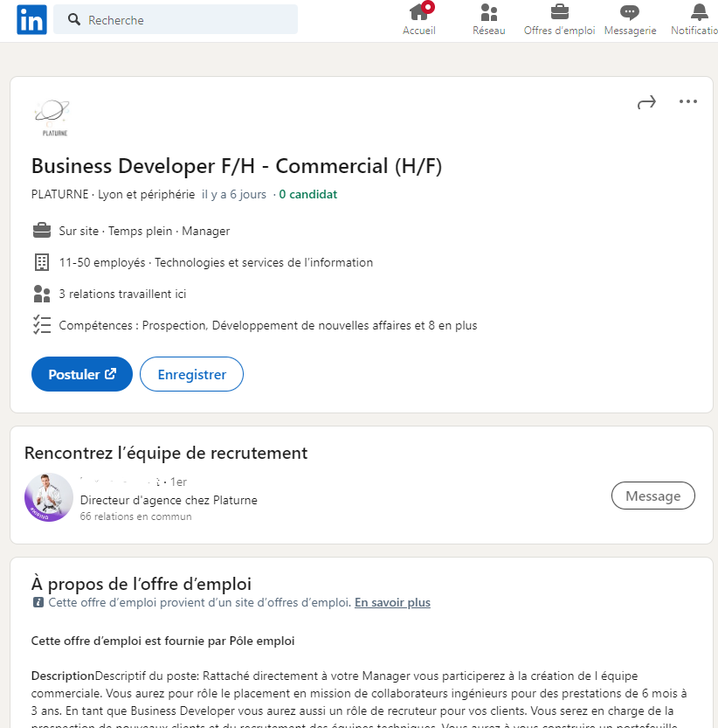Screen dimensions: 718x728
Task: Click '11-50 employés' company size text
Action: point(102,262)
